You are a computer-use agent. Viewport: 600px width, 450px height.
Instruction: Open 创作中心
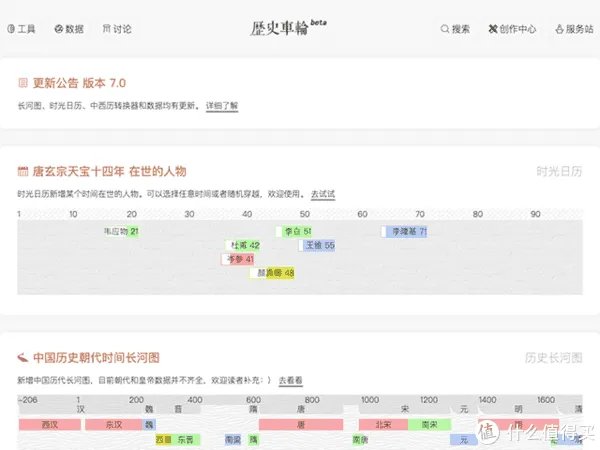pos(512,29)
